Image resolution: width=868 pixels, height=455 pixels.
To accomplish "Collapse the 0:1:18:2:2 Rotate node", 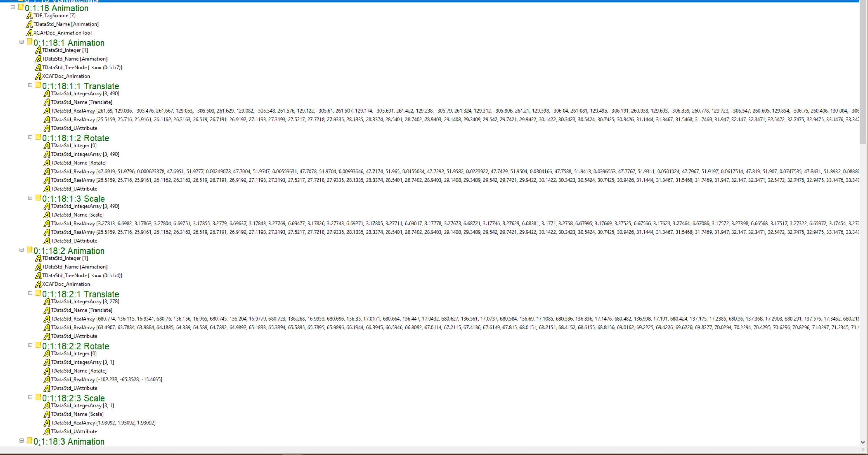I will click(x=30, y=345).
